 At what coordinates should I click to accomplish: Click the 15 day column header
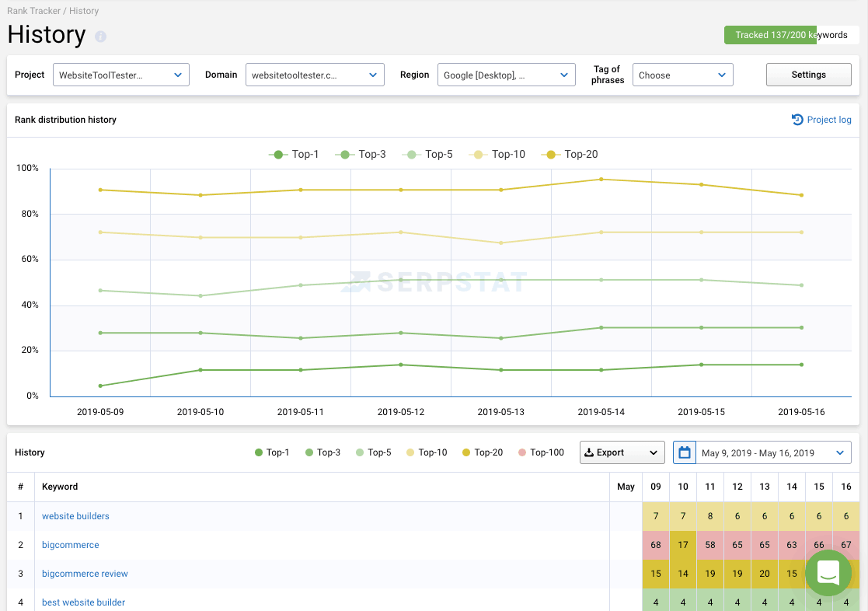(x=819, y=487)
